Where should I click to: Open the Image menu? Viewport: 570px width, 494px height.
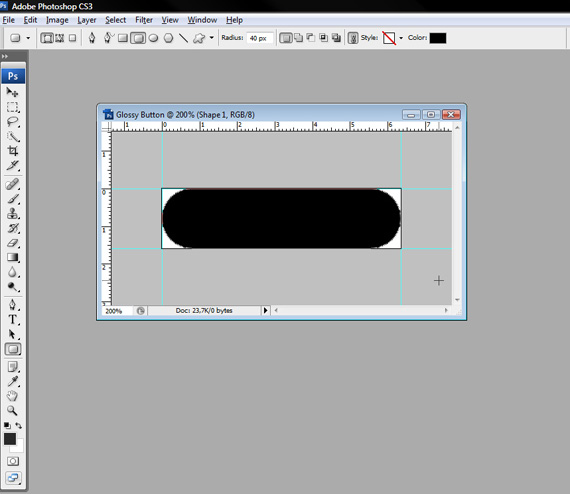[57, 20]
